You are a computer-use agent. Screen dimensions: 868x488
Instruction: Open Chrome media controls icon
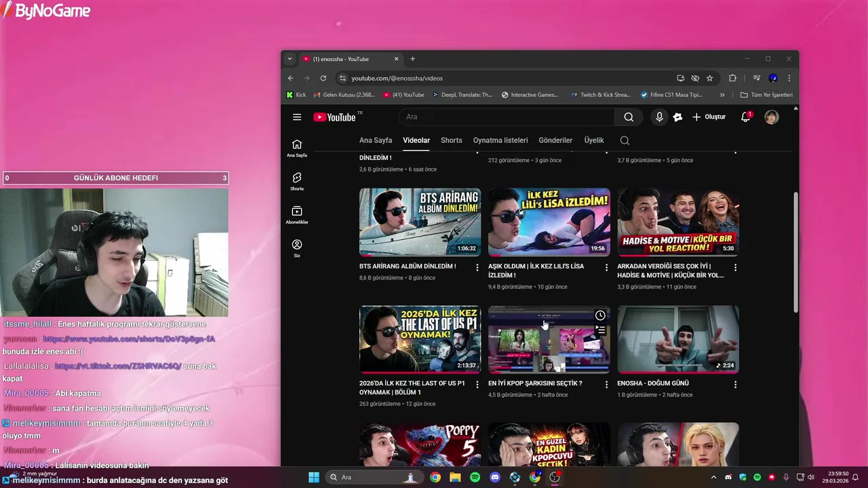(x=757, y=78)
